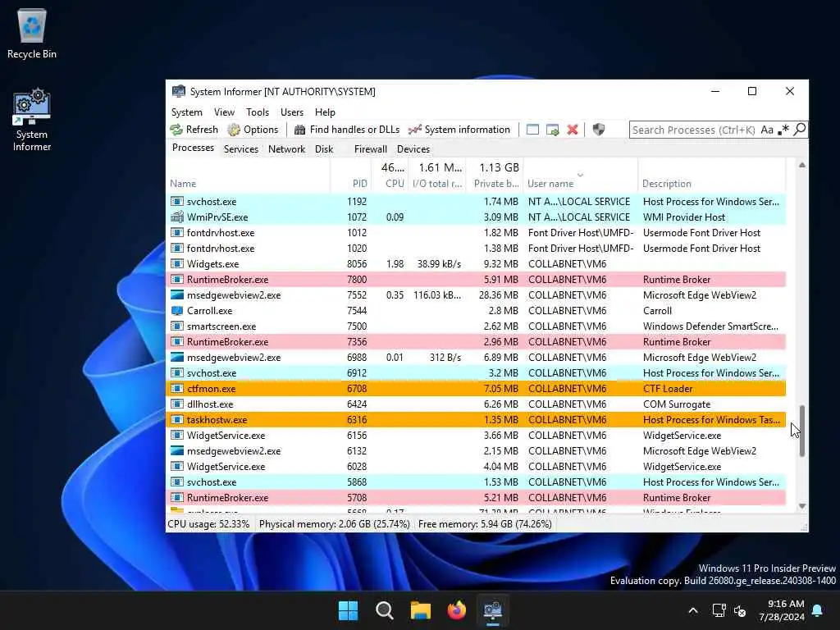Select the Processes tab
The image size is (840, 630).
[193, 148]
